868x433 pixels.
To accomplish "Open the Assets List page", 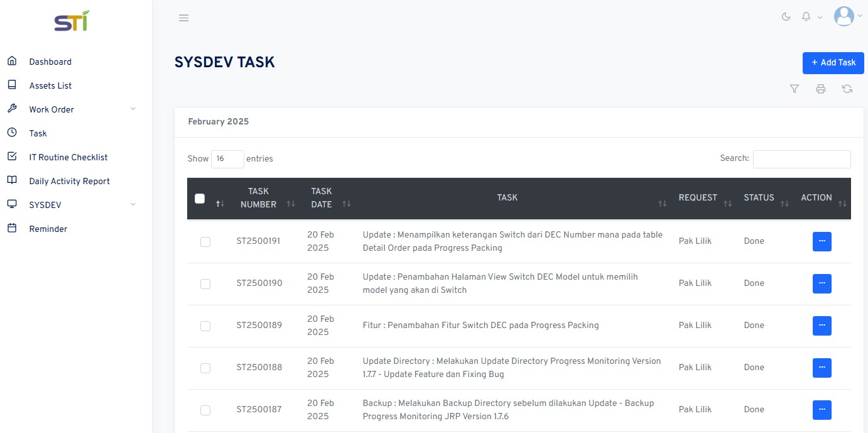I will (x=50, y=85).
